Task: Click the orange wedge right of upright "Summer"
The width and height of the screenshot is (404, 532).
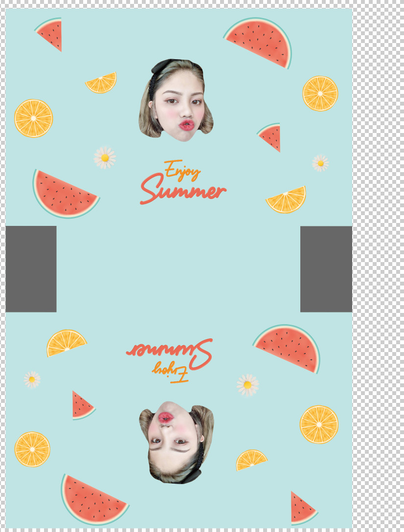Action: click(289, 199)
